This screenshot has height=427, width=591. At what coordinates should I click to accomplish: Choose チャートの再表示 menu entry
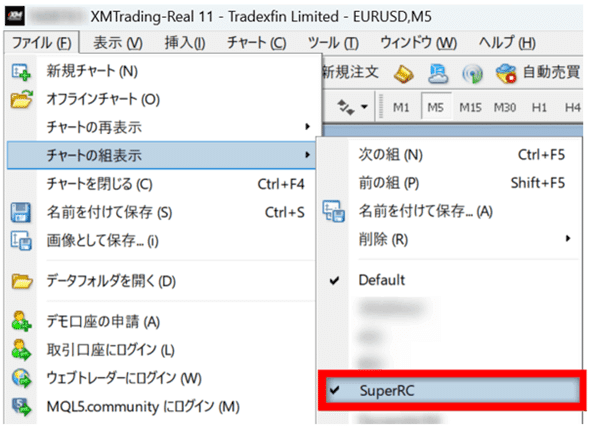pyautogui.click(x=162, y=127)
